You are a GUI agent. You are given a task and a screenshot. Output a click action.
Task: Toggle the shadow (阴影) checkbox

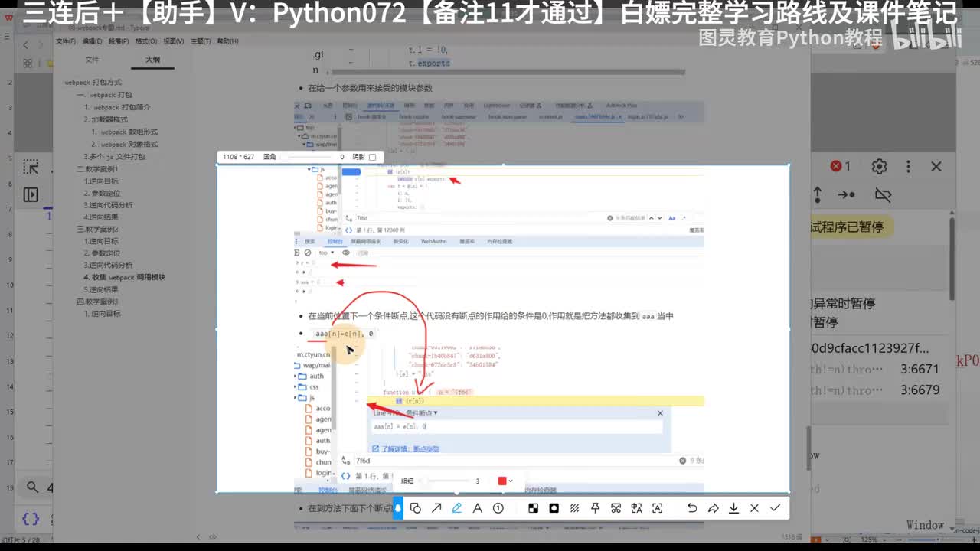pos(372,157)
